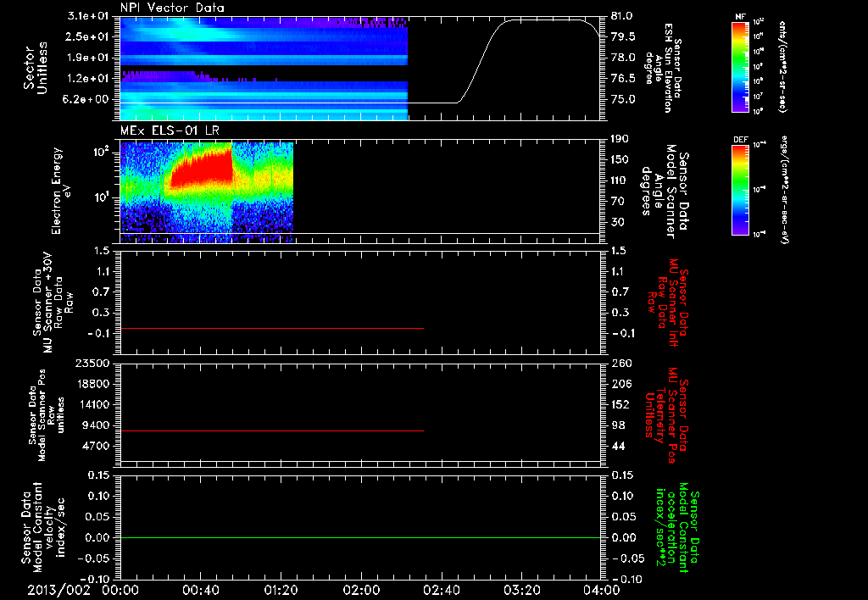Click the 'Sector Unitless' axis label
This screenshot has height=600, width=868.
[x=36, y=68]
